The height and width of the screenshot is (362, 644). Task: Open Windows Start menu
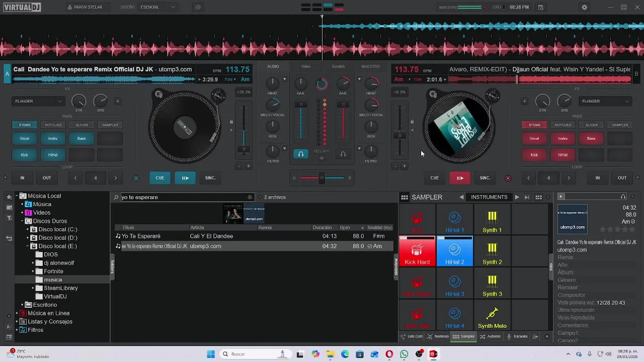(211, 354)
